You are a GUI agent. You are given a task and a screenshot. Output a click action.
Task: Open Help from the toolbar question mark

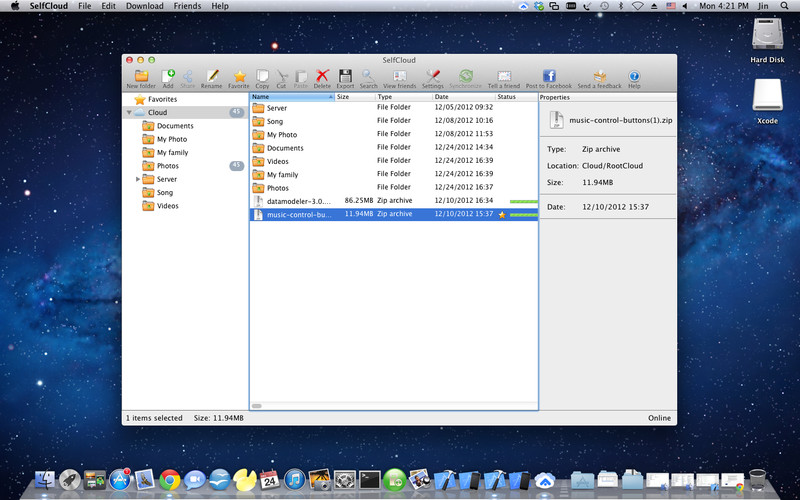tap(634, 79)
